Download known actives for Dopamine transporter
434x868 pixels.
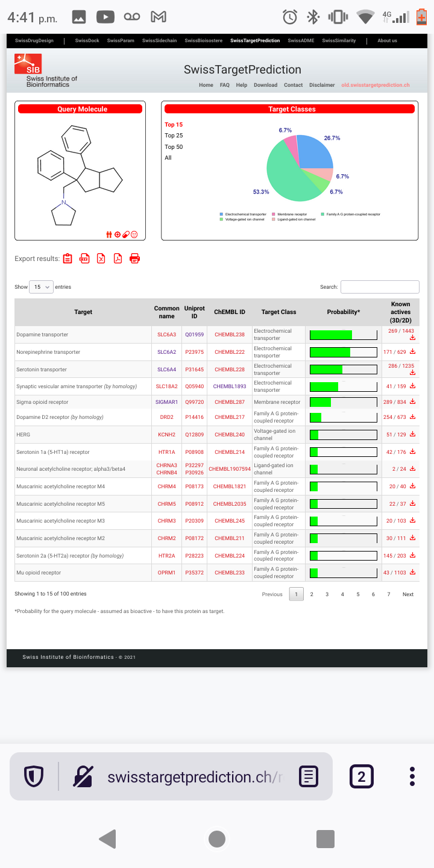click(413, 338)
